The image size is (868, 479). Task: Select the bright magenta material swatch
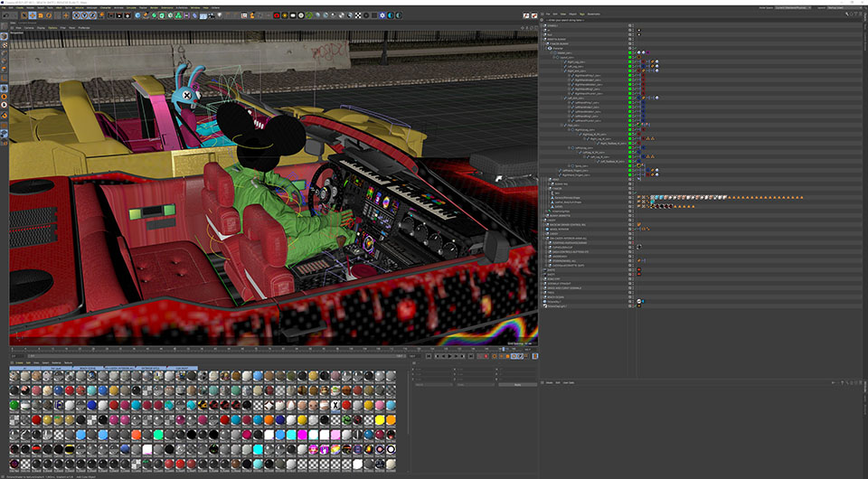pyautogui.click(x=302, y=434)
